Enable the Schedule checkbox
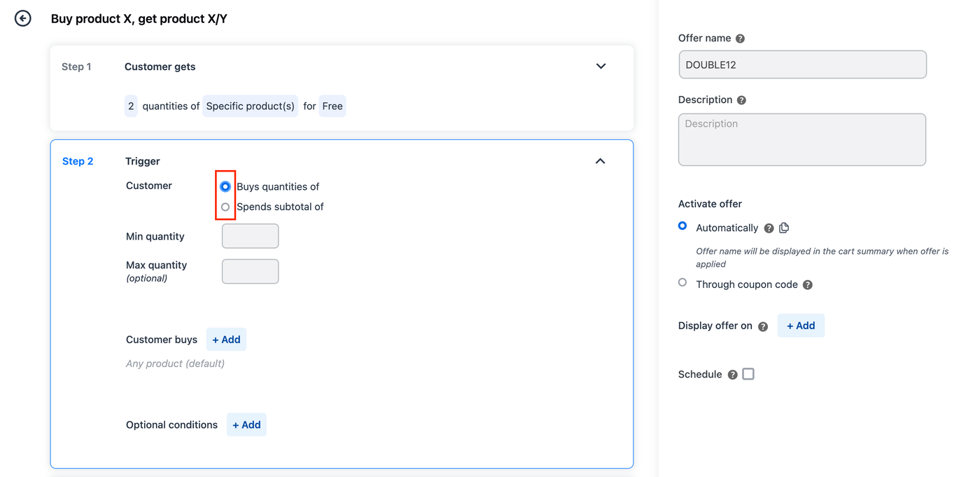The image size is (980, 477). [x=748, y=374]
